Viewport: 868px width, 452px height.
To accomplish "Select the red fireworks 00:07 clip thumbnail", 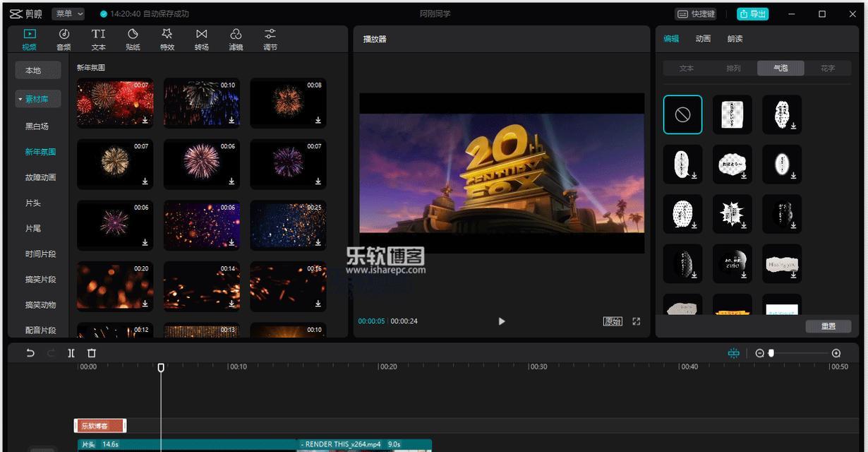I will (x=114, y=102).
